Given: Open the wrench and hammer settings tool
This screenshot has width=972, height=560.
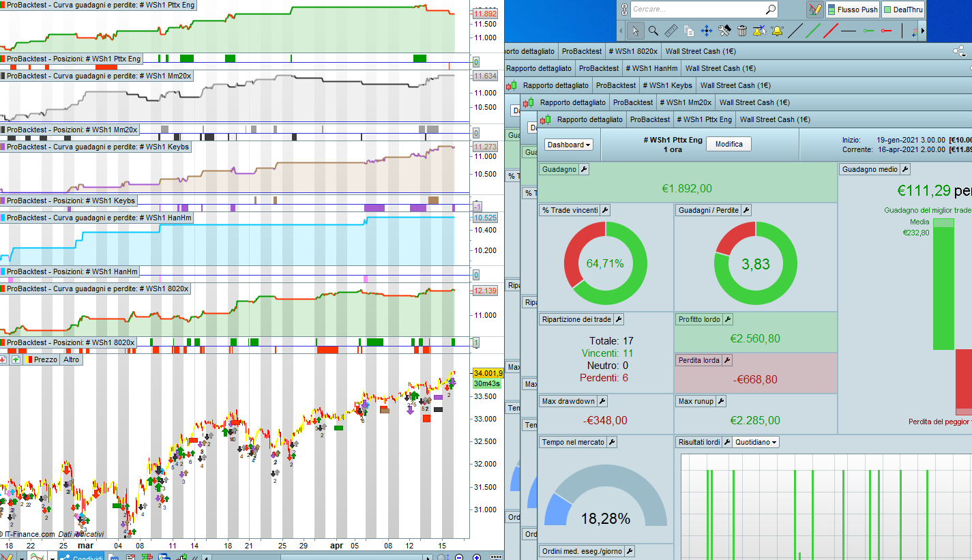Looking at the screenshot, I should 724,31.
